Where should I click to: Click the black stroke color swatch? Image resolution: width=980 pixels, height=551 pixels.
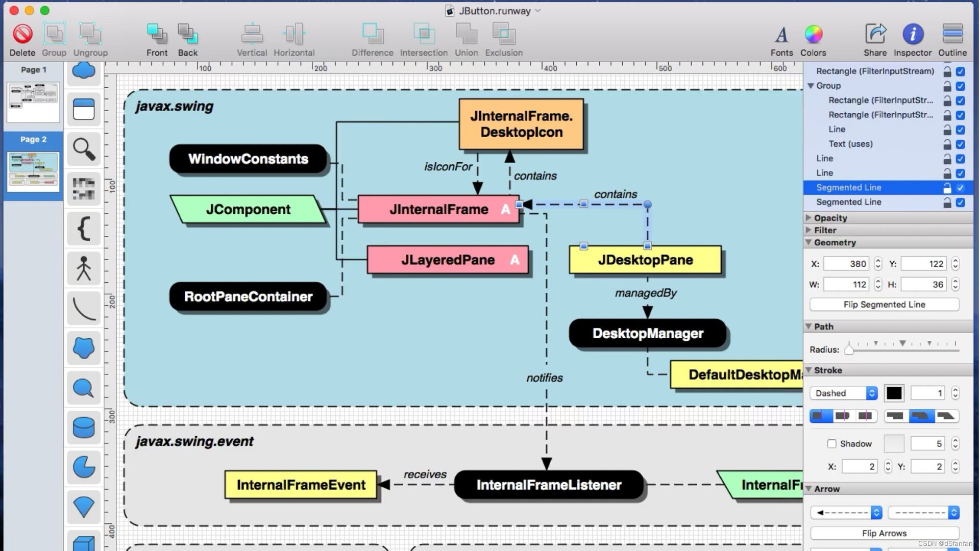pyautogui.click(x=894, y=393)
